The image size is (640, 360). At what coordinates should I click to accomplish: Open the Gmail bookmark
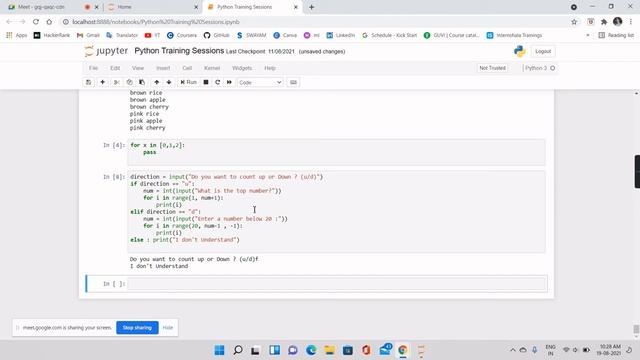point(88,36)
